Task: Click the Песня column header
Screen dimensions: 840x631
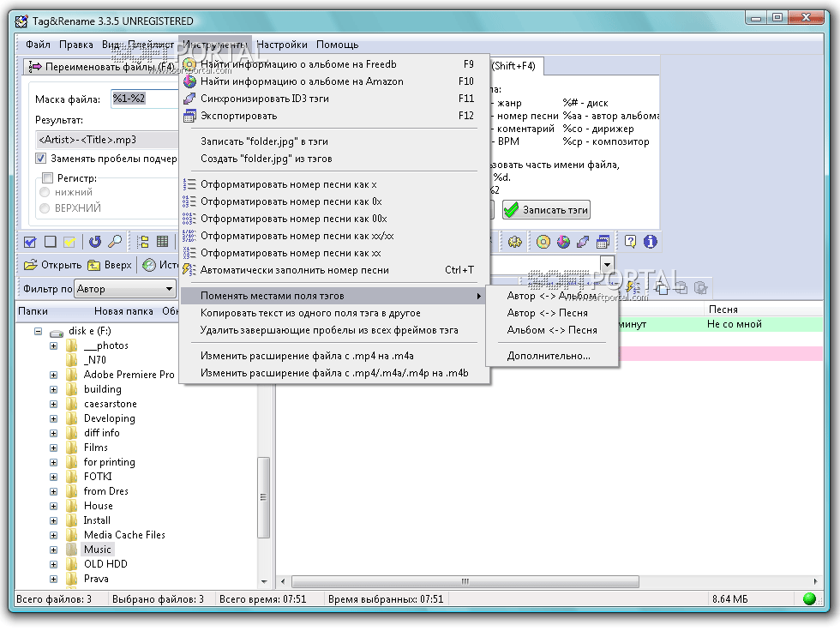Action: pos(762,309)
